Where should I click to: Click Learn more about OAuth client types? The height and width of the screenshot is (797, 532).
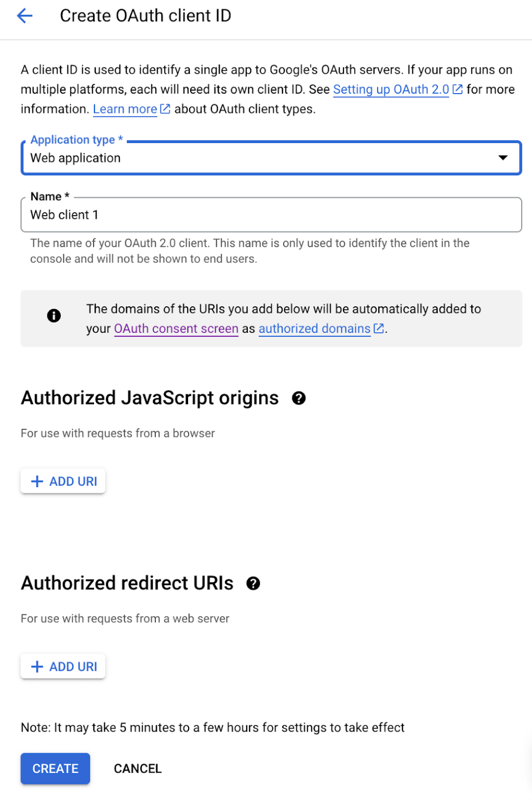point(125,109)
